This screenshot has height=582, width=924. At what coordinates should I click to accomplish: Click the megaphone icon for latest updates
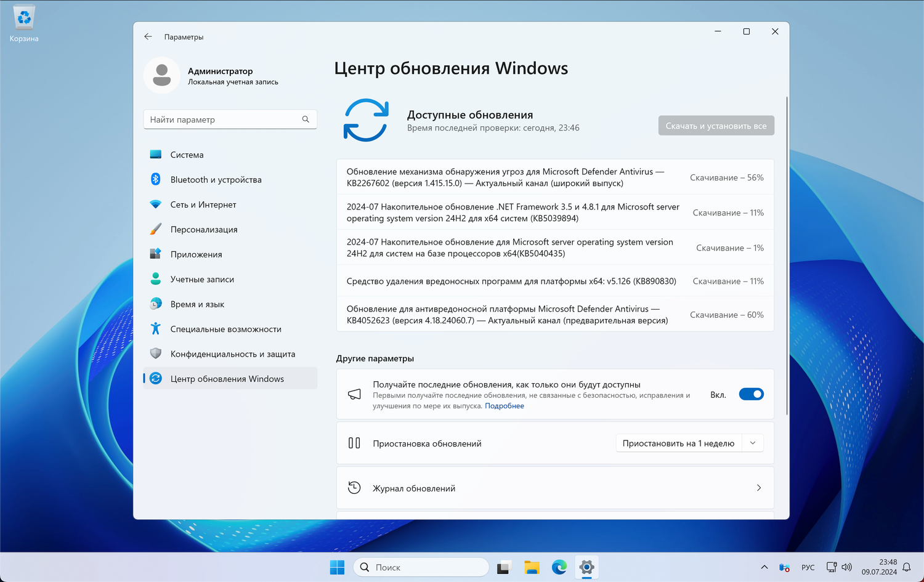click(x=354, y=394)
